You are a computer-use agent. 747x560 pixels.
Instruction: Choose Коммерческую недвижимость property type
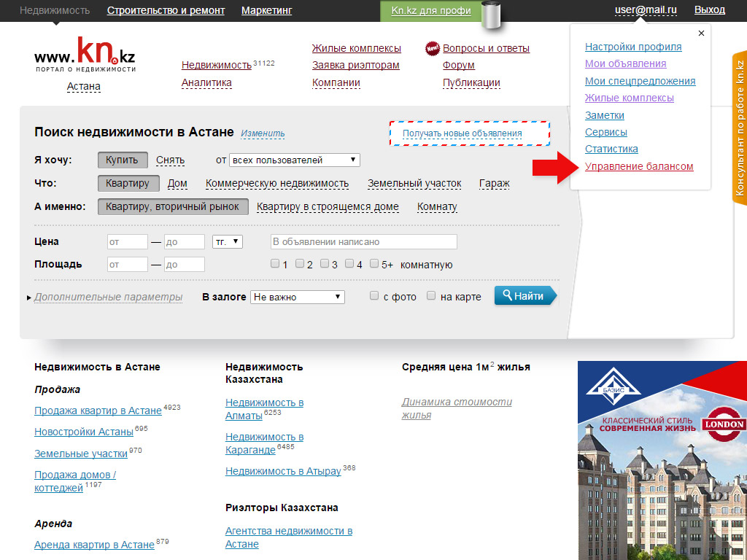pyautogui.click(x=277, y=184)
